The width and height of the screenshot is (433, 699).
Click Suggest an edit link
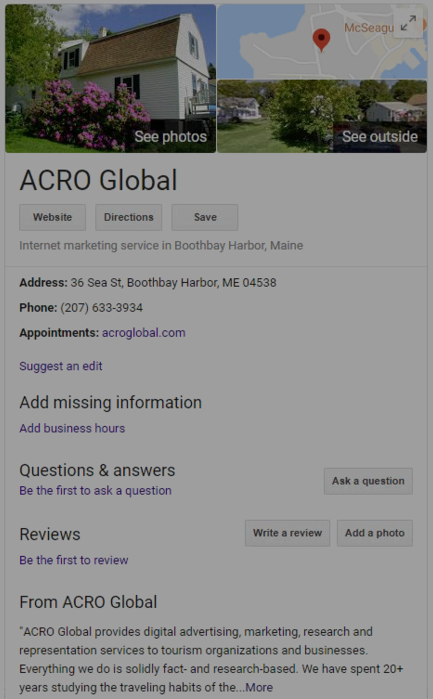[x=61, y=366]
